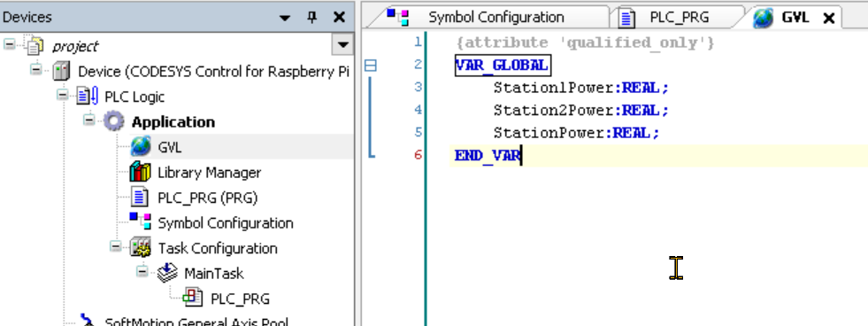
Task: Click the GVL globe icon in tree
Action: click(x=141, y=147)
